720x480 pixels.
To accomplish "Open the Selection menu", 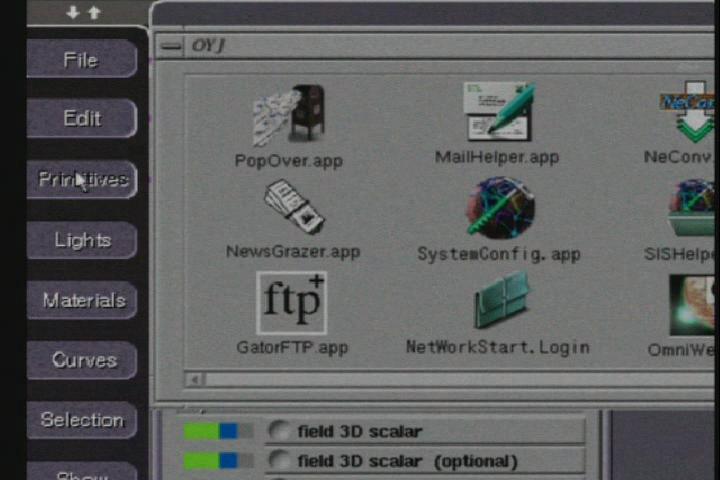I will point(82,420).
